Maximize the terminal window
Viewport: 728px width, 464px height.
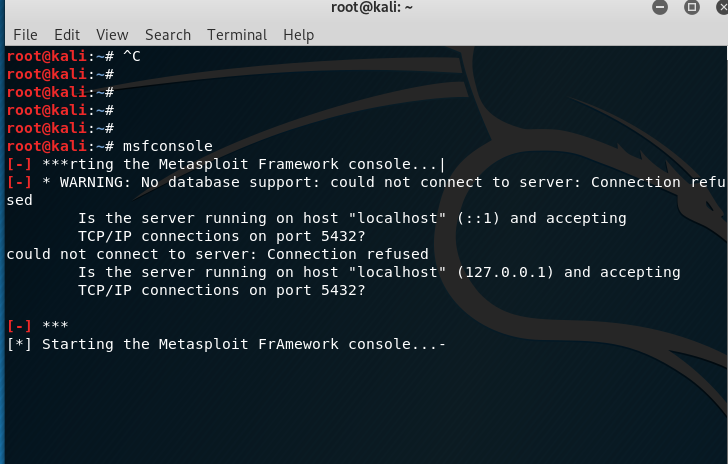pyautogui.click(x=691, y=8)
